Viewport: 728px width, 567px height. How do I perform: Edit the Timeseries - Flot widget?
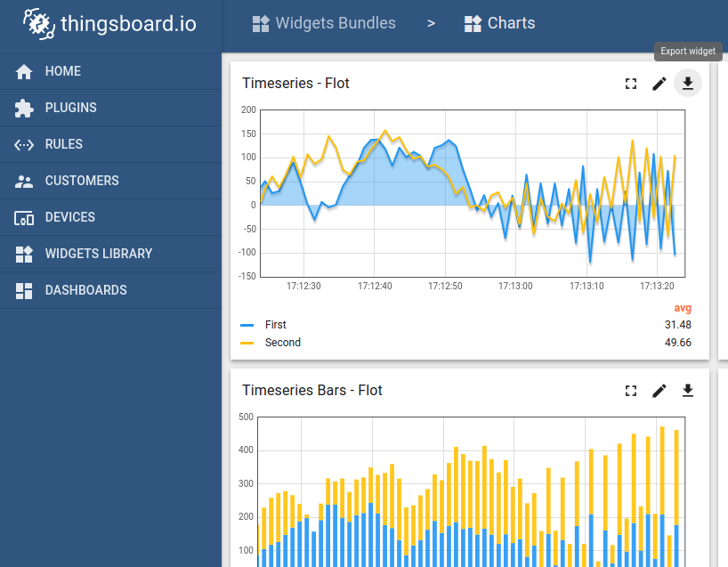point(659,84)
